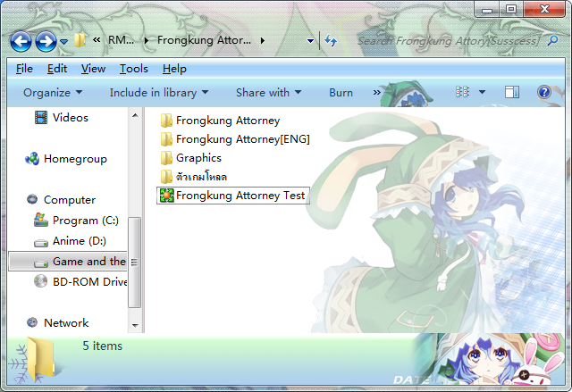Select Anime (D:) drive
Screen dimensions: 572x392
coord(80,241)
